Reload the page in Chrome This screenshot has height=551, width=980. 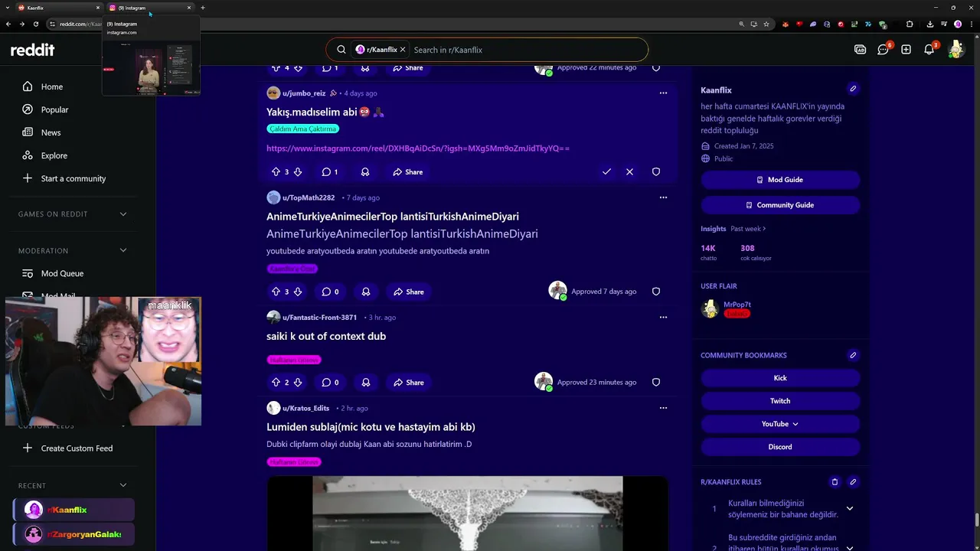(36, 24)
